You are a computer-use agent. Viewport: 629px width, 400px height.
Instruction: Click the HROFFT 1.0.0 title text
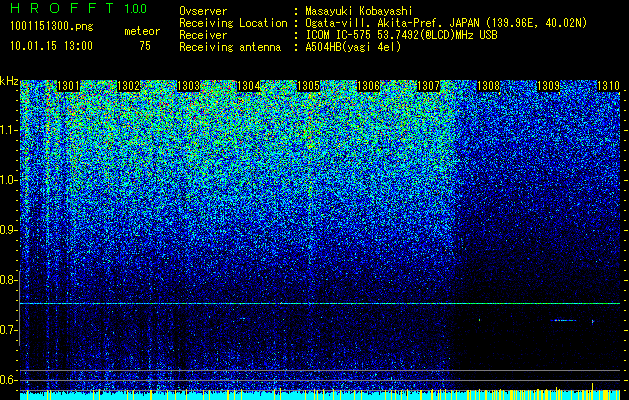click(79, 8)
